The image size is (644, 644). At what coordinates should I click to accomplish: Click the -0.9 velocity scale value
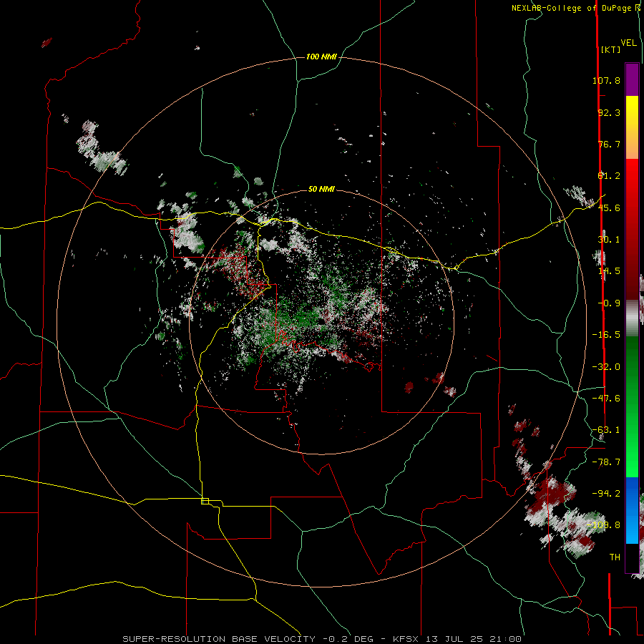click(609, 303)
